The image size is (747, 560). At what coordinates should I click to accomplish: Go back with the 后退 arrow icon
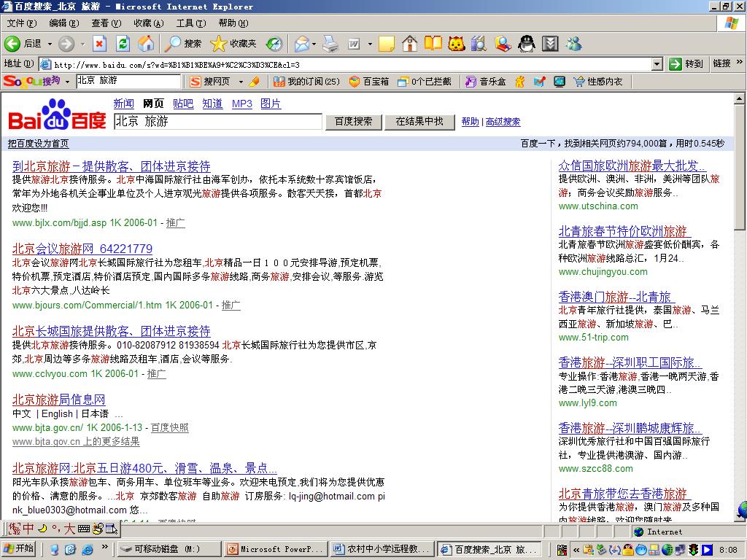click(x=12, y=44)
